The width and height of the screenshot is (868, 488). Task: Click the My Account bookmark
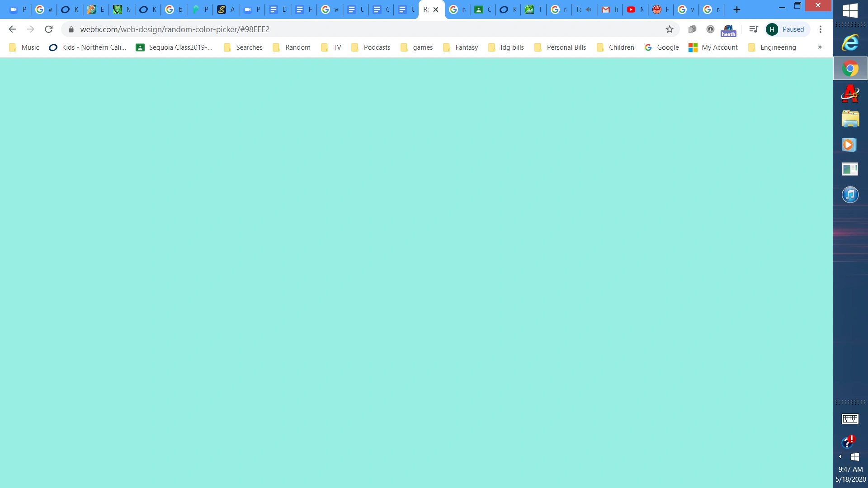(713, 47)
